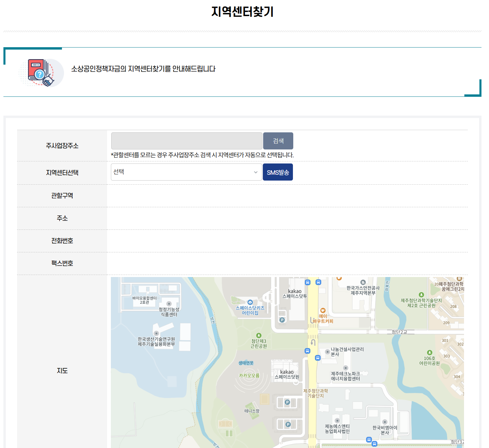Click the 첨단제3근린공원 tree icon

coord(259,335)
